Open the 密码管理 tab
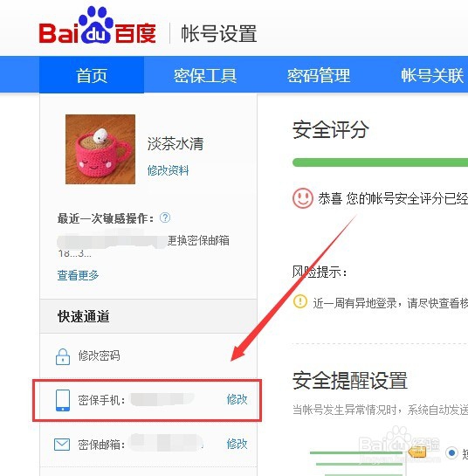 click(319, 75)
